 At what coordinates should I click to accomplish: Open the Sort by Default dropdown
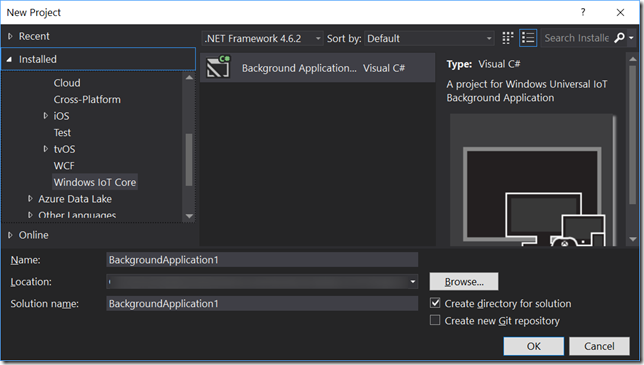(429, 39)
